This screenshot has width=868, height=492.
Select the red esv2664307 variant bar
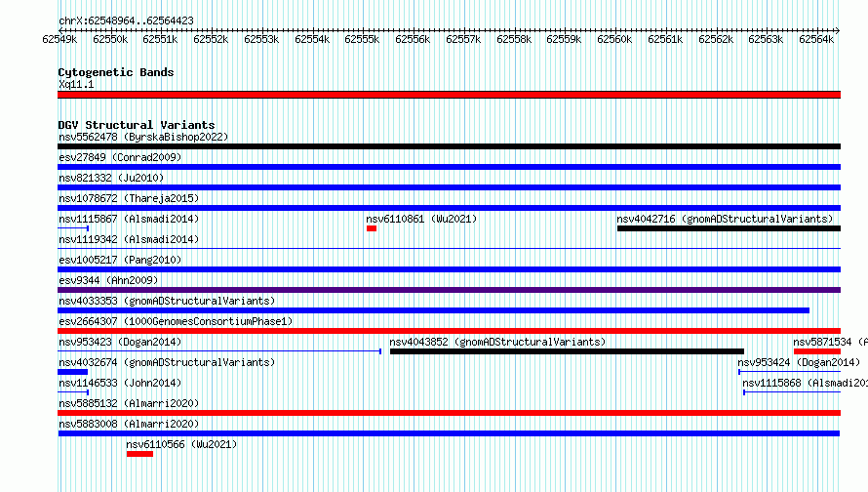click(449, 331)
